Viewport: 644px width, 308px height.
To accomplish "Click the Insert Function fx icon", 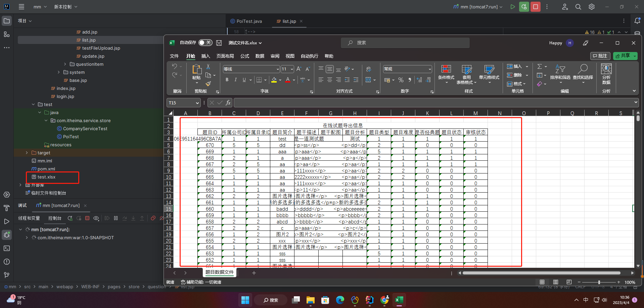I will pos(228,103).
